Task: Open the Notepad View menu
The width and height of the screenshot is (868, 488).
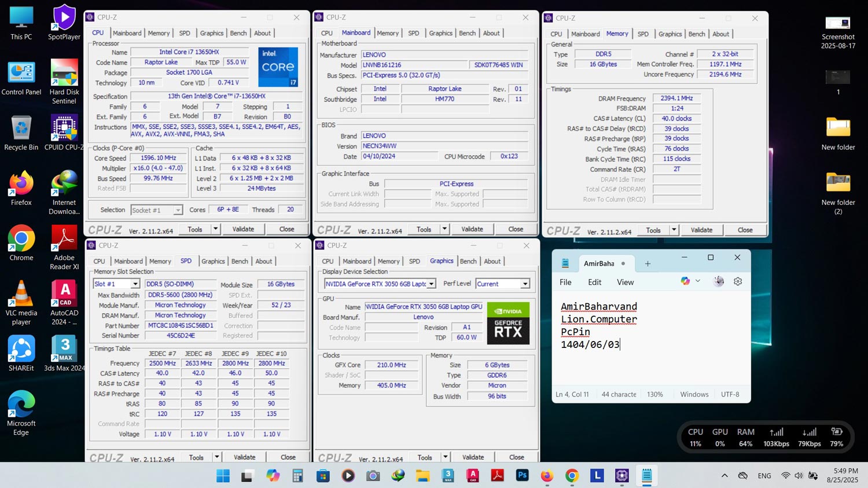Action: pos(625,282)
